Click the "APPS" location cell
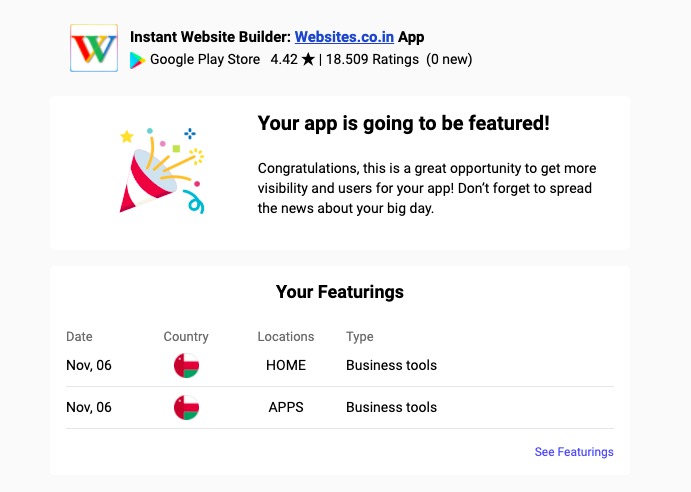The height and width of the screenshot is (492, 691). tap(286, 407)
